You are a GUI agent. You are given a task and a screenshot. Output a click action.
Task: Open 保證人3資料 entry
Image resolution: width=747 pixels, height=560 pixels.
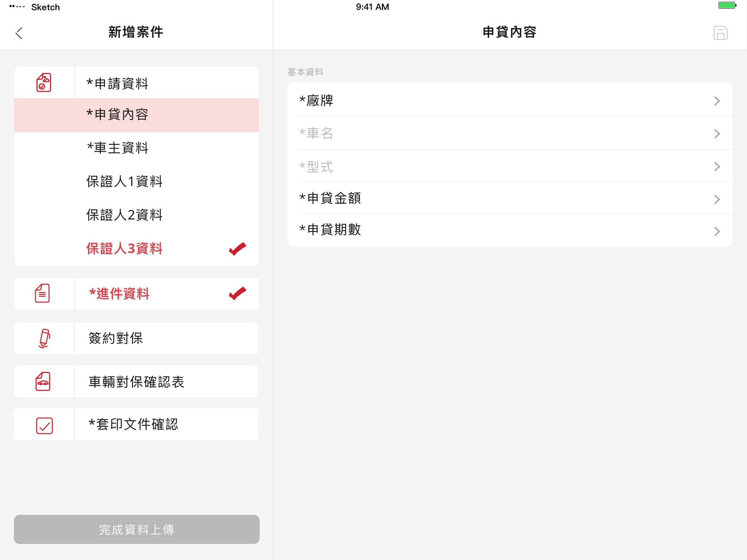pos(136,249)
